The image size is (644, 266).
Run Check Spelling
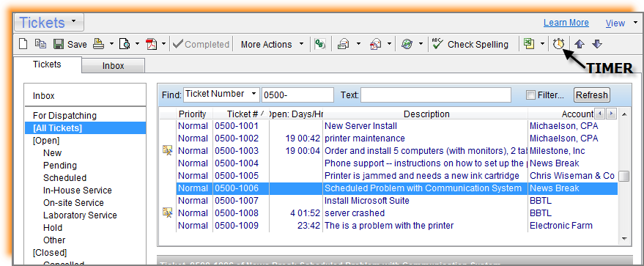(x=470, y=44)
